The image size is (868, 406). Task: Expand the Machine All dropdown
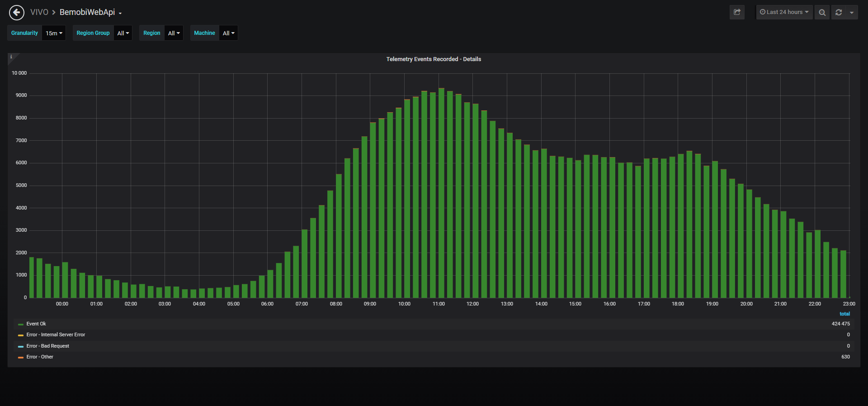click(228, 33)
